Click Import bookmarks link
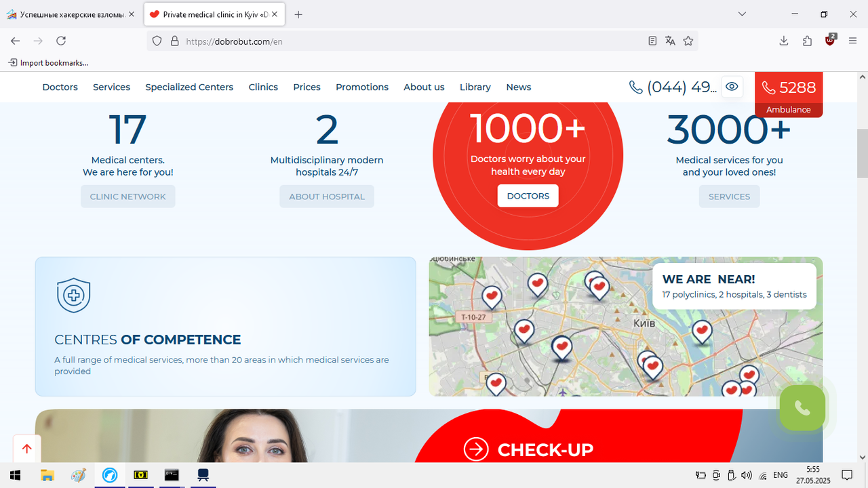Screen dimensions: 868x488 (48, 62)
